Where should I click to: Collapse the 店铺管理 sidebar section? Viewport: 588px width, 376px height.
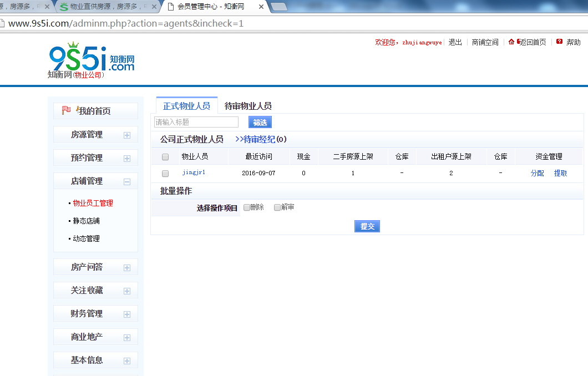128,180
